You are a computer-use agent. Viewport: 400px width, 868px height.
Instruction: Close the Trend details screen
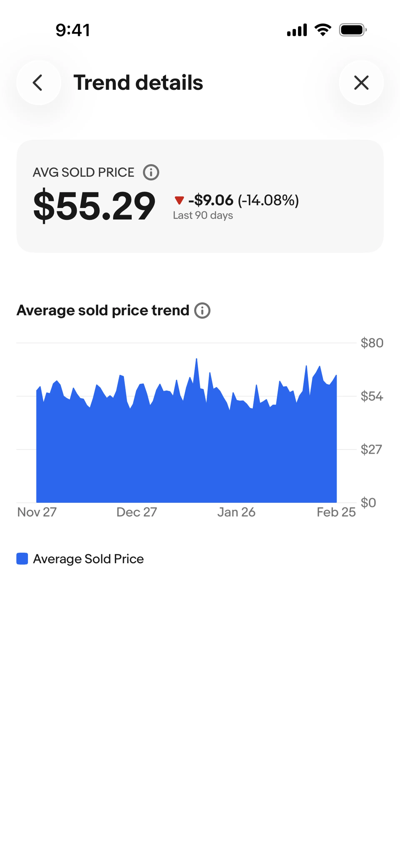361,83
